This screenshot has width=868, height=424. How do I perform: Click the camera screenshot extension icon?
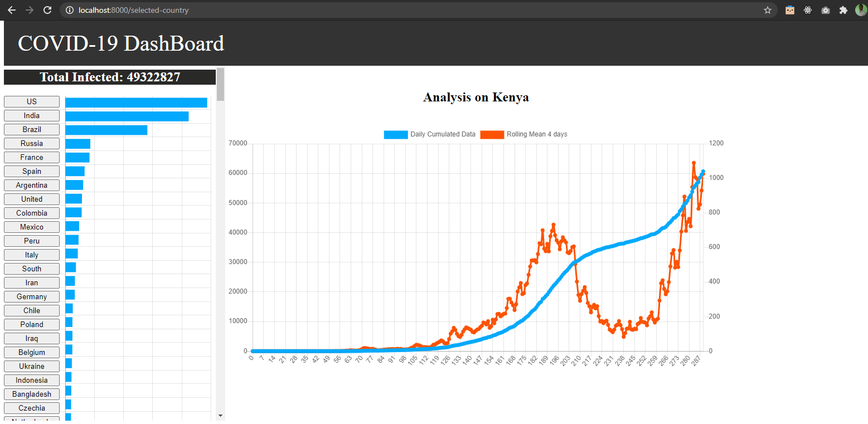(x=826, y=9)
